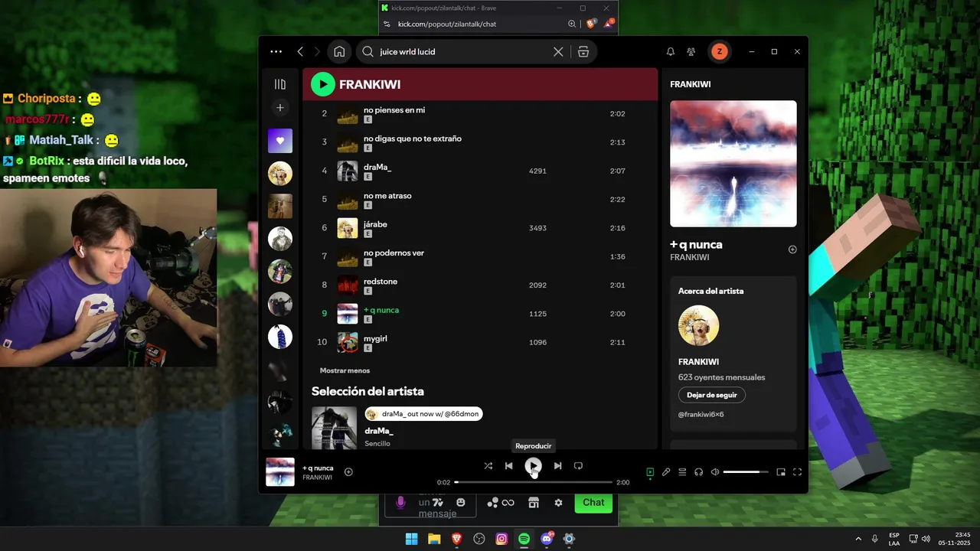Image resolution: width=980 pixels, height=551 pixels.
Task: Open Kick chat settings gear
Action: point(558,503)
